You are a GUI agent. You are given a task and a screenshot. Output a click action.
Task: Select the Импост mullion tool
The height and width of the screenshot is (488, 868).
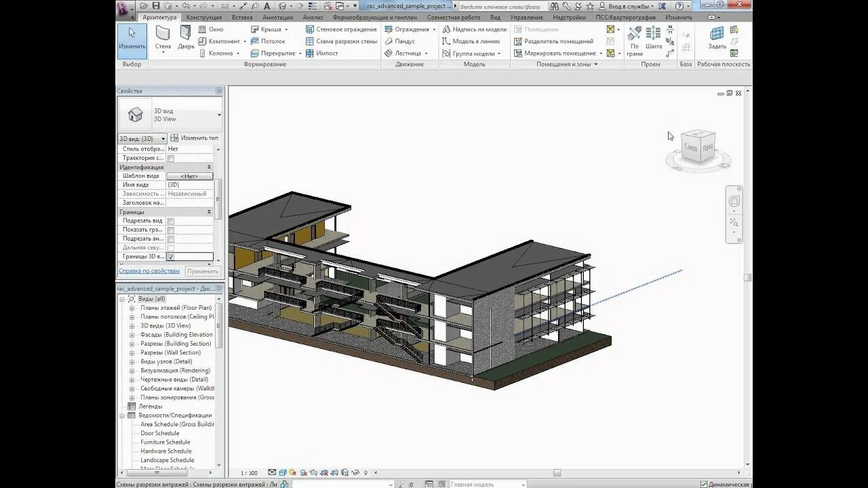pyautogui.click(x=321, y=53)
